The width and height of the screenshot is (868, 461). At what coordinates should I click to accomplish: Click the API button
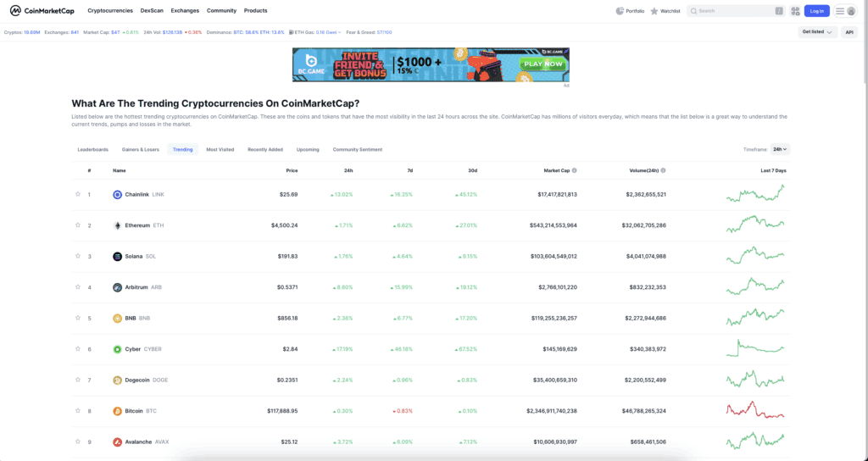pos(849,32)
